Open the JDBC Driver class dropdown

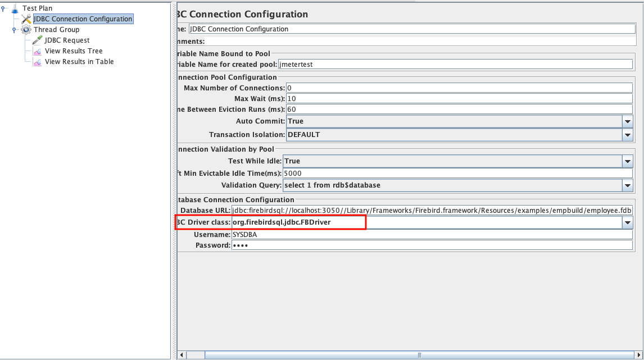(x=628, y=222)
